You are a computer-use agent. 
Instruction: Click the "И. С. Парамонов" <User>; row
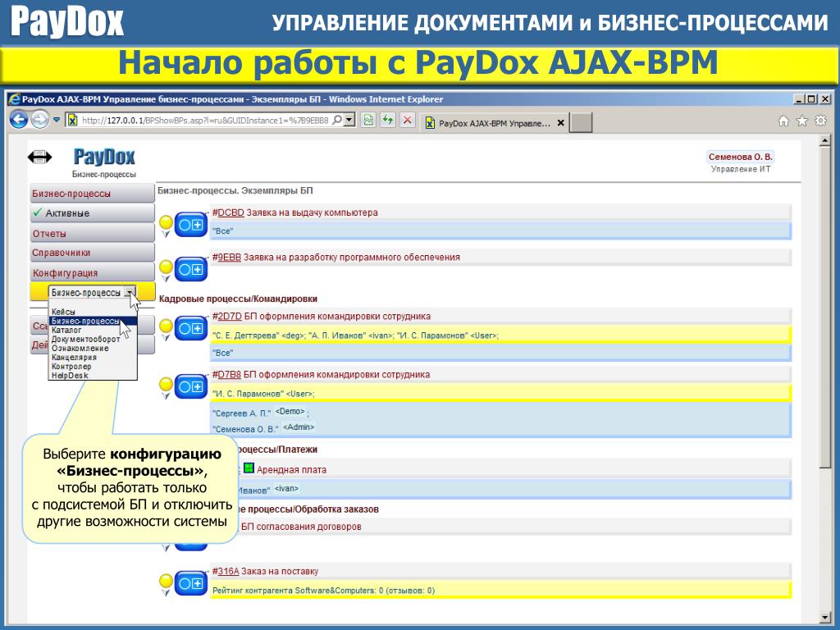500,394
